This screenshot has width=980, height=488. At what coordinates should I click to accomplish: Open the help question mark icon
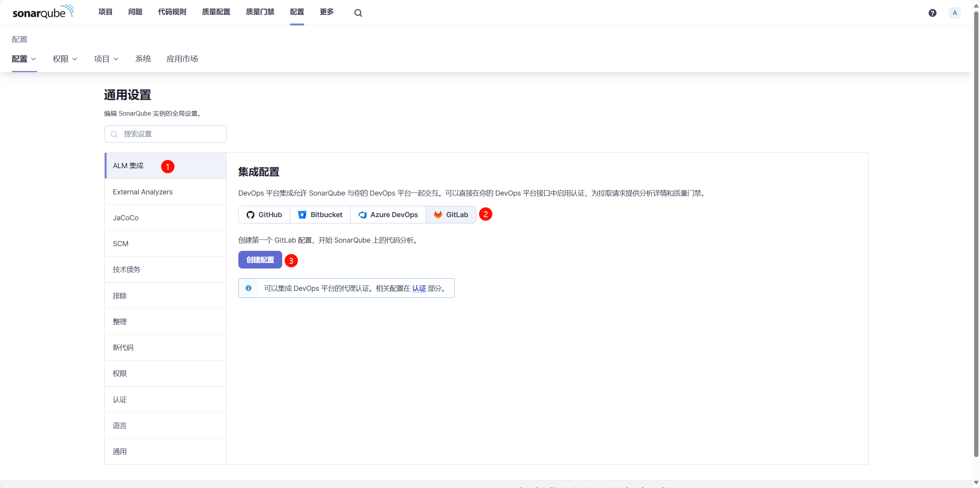[x=932, y=13]
